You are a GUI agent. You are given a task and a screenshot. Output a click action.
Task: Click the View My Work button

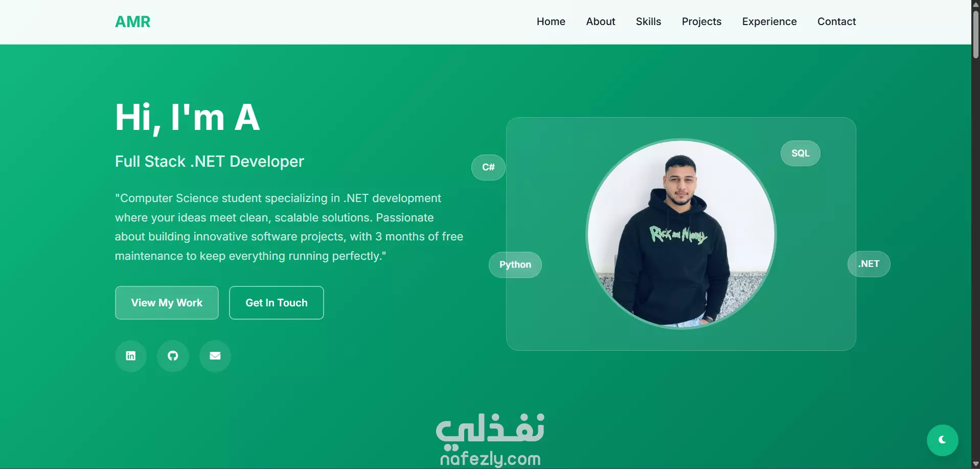(x=167, y=303)
